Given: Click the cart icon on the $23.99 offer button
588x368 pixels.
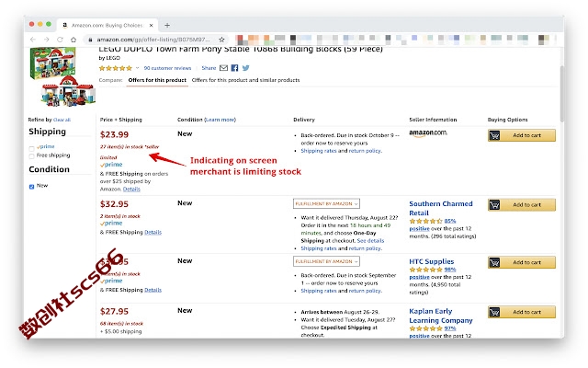Looking at the screenshot, I should point(494,135).
